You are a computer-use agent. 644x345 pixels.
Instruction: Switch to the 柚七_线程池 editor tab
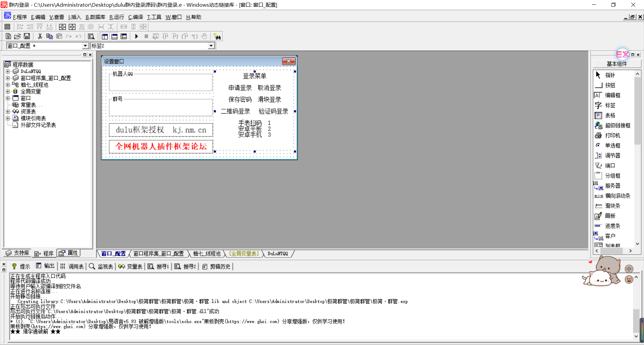click(207, 254)
